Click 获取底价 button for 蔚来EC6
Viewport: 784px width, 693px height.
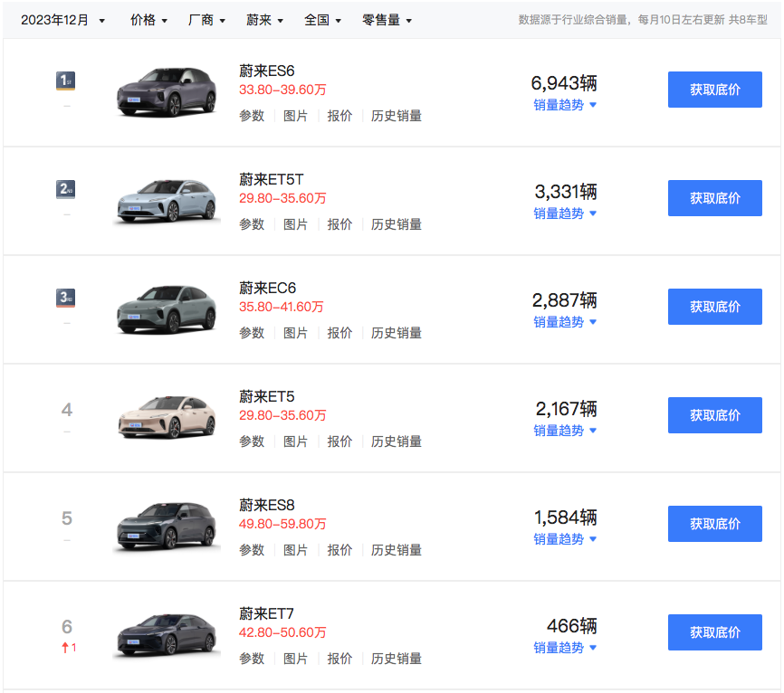pos(715,307)
